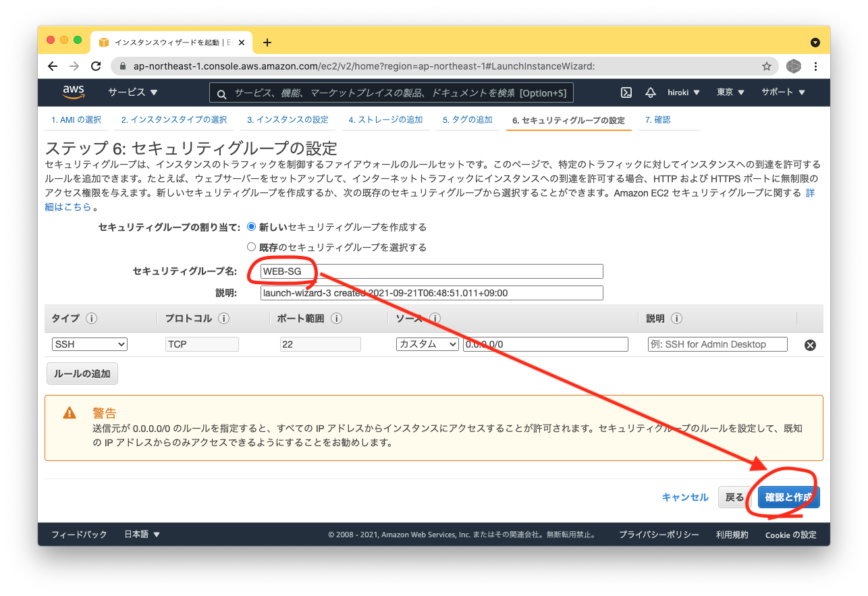Screen dimensions: 868x596
Task: Click the ポート範囲 info icon
Action: coord(335,317)
